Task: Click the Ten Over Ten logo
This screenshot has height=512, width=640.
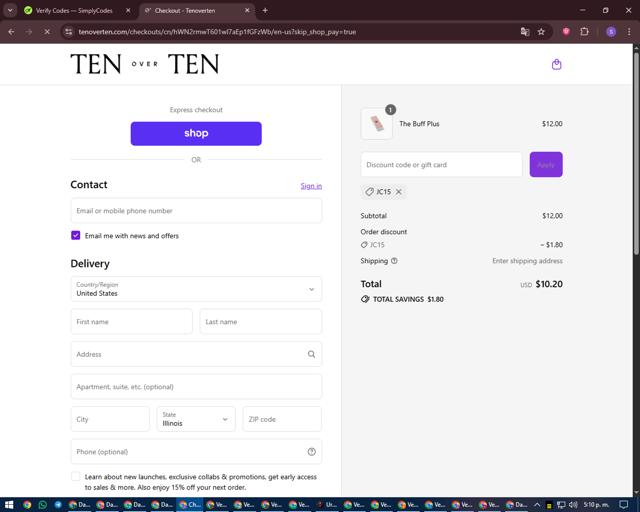Action: tap(145, 64)
